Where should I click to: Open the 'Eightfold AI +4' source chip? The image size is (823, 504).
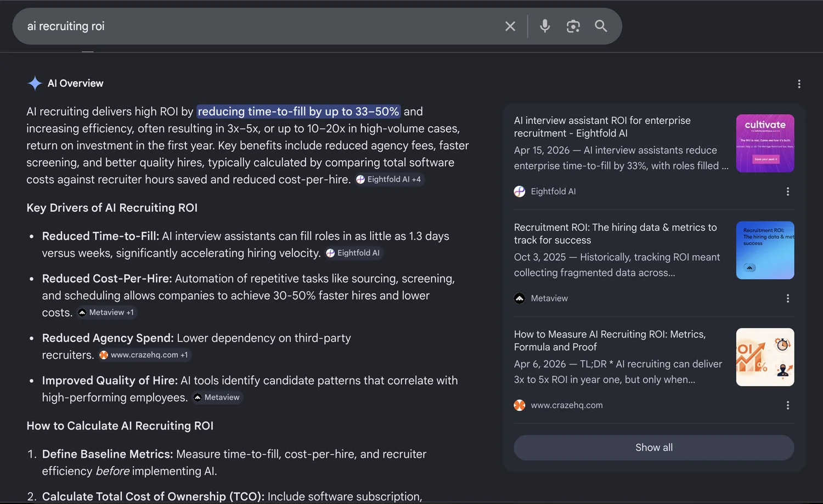pos(389,179)
